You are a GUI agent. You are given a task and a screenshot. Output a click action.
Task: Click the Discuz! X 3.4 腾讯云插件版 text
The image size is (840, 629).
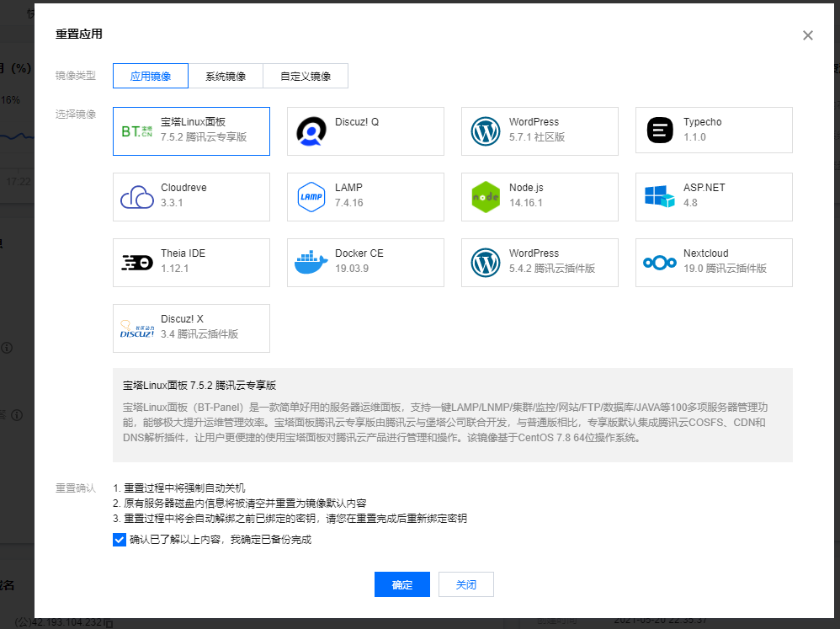click(x=199, y=334)
